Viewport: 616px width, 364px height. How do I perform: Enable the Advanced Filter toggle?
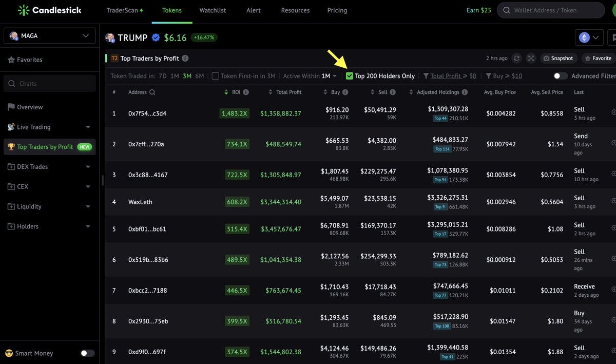click(561, 76)
